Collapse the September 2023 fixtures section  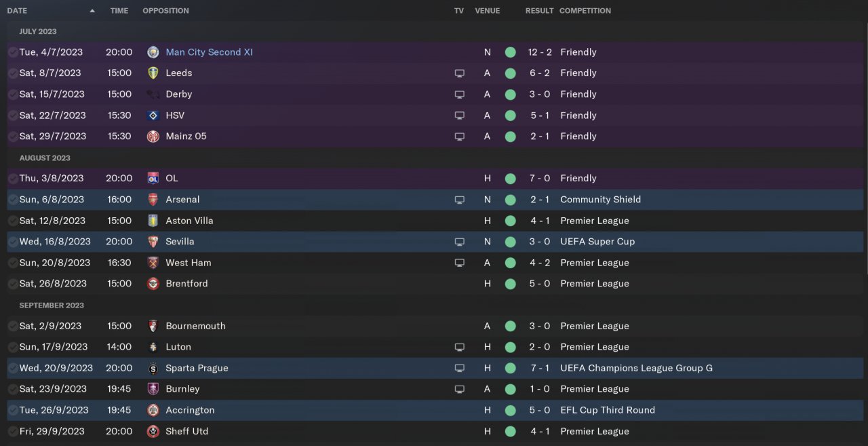51,305
